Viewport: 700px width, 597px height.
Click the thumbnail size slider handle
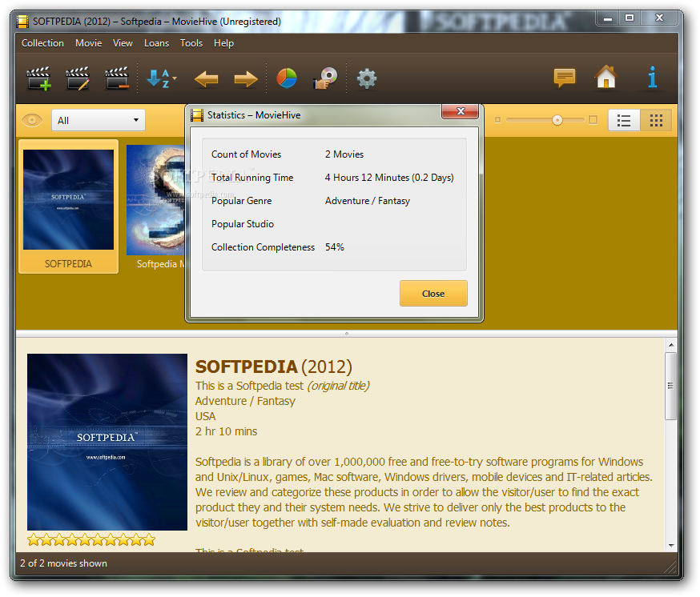click(557, 120)
